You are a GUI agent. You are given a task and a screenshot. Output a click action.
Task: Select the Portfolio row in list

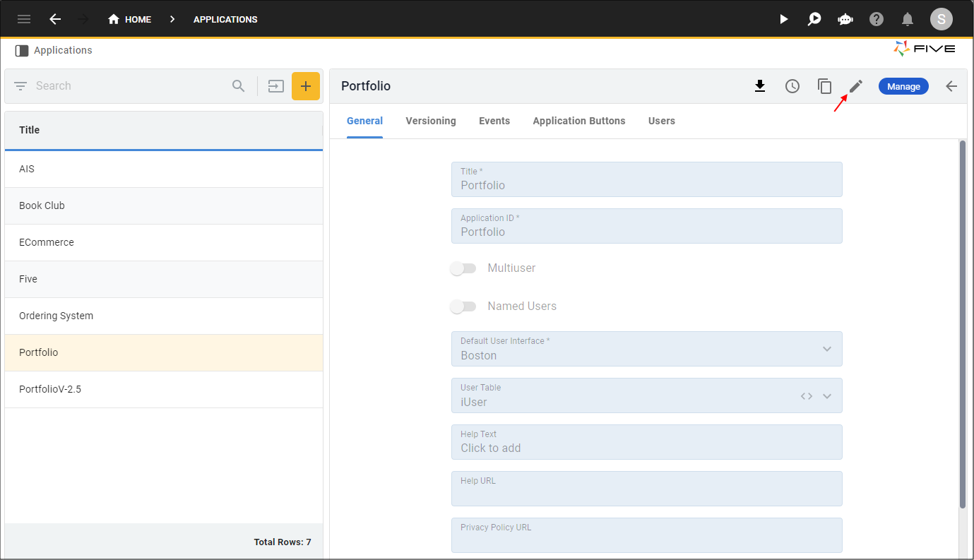[x=164, y=353]
